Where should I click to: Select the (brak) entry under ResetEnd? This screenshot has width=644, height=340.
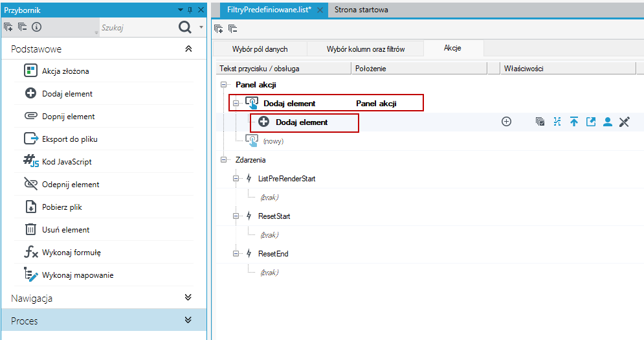point(269,272)
